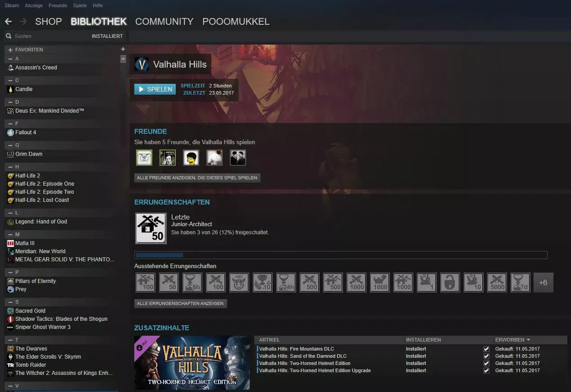The width and height of the screenshot is (571, 392).
Task: Collapse the H category group
Action: point(10,167)
